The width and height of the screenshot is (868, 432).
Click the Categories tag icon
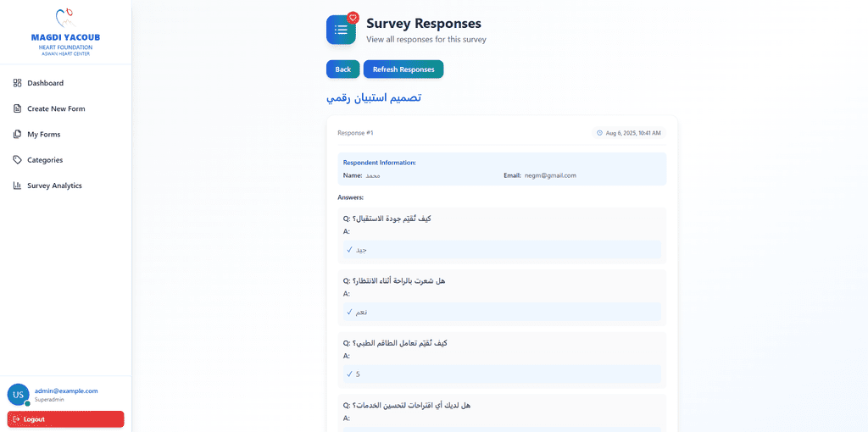[17, 160]
